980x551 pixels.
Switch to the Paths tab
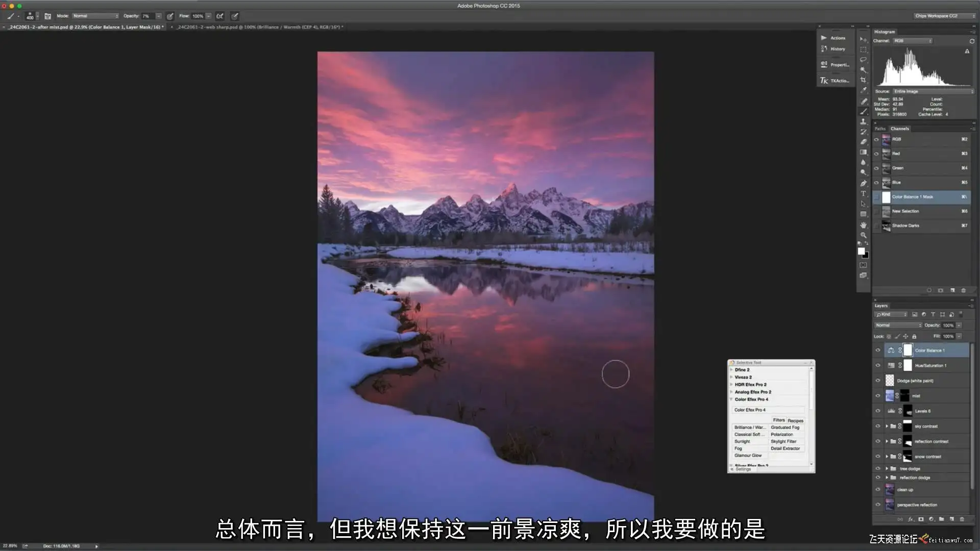(880, 129)
